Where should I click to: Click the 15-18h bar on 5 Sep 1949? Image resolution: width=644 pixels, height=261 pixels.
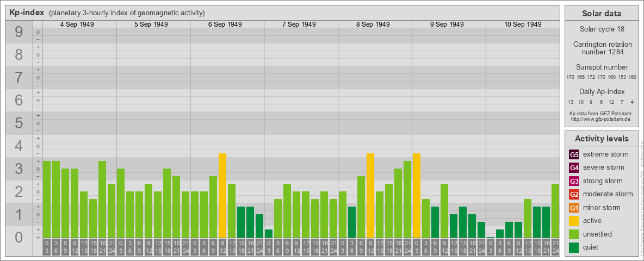tap(167, 203)
